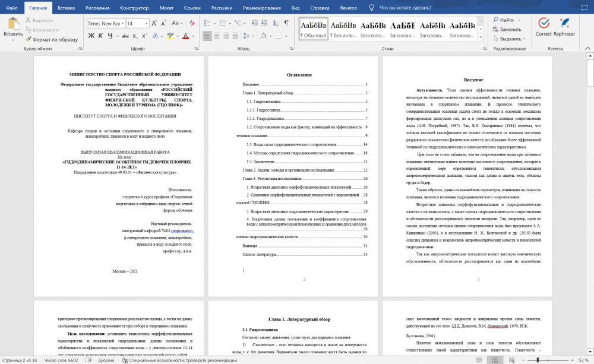Click the Заменить button
This screenshot has width=594, height=364.
[507, 29]
